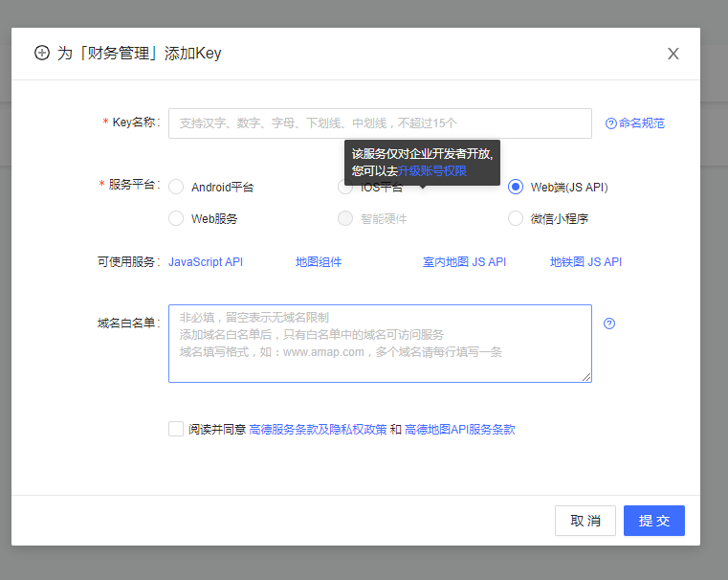Viewport: 728px width, 580px height.
Task: Click the text area resize handle
Action: coord(586,377)
